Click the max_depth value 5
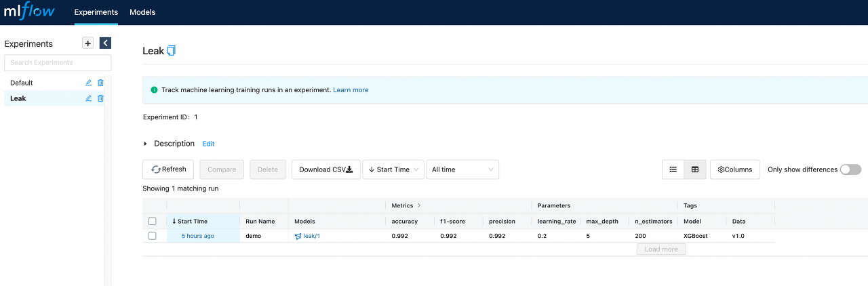The image size is (868, 286). point(588,236)
